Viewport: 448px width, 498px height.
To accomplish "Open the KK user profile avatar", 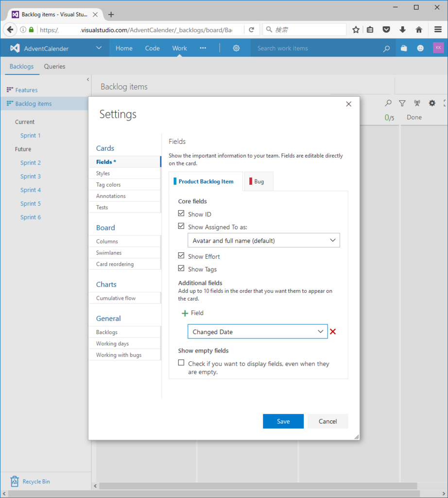I will coord(438,48).
